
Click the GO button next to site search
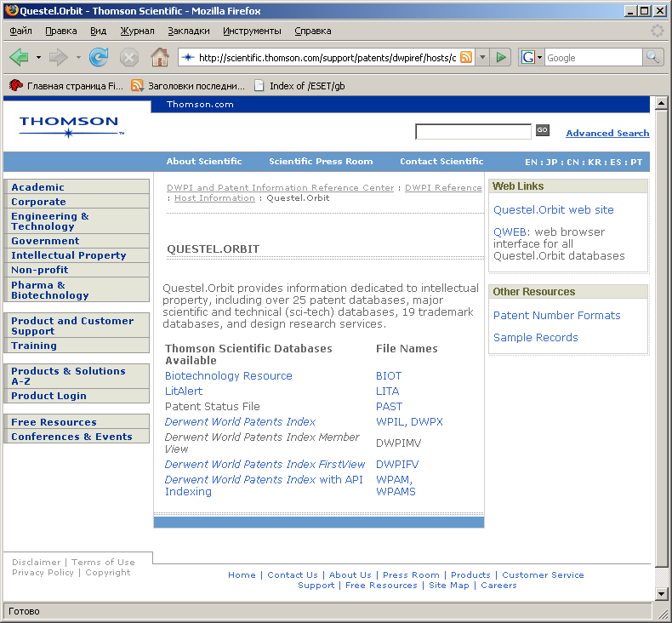pyautogui.click(x=542, y=130)
